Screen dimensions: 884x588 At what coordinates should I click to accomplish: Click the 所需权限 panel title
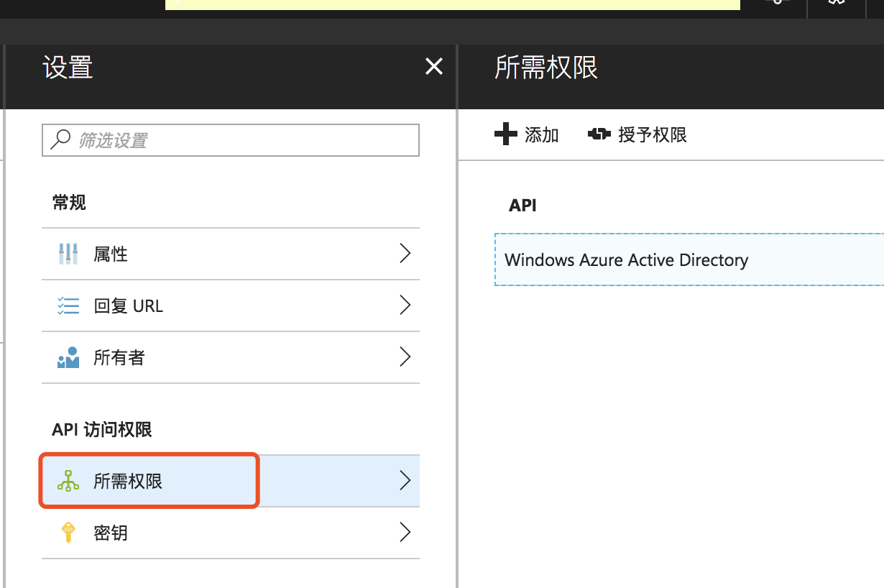tap(546, 68)
